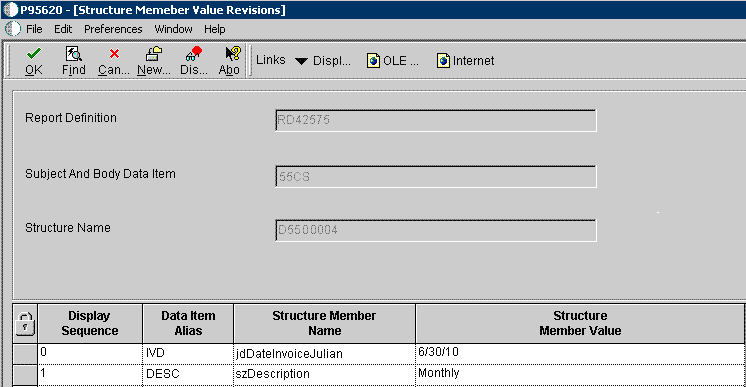Click the green checkmark OK toolbar icon
Image resolution: width=746 pixels, height=387 pixels.
(34, 53)
